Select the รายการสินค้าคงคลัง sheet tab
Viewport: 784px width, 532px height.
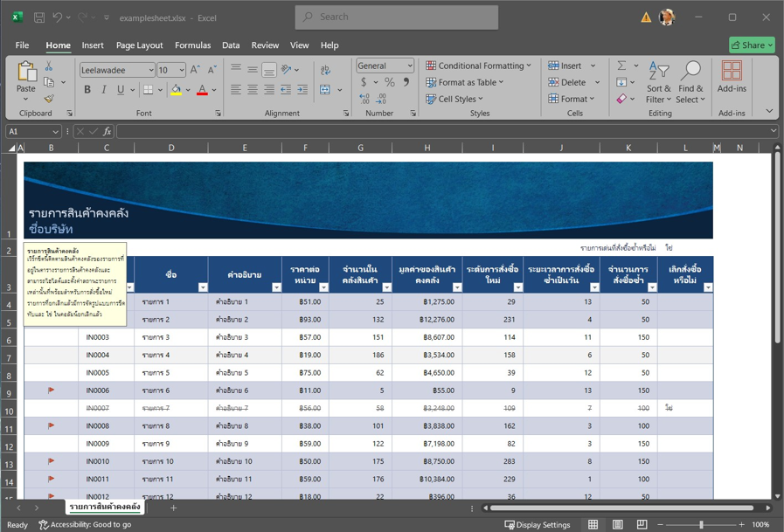coord(104,507)
